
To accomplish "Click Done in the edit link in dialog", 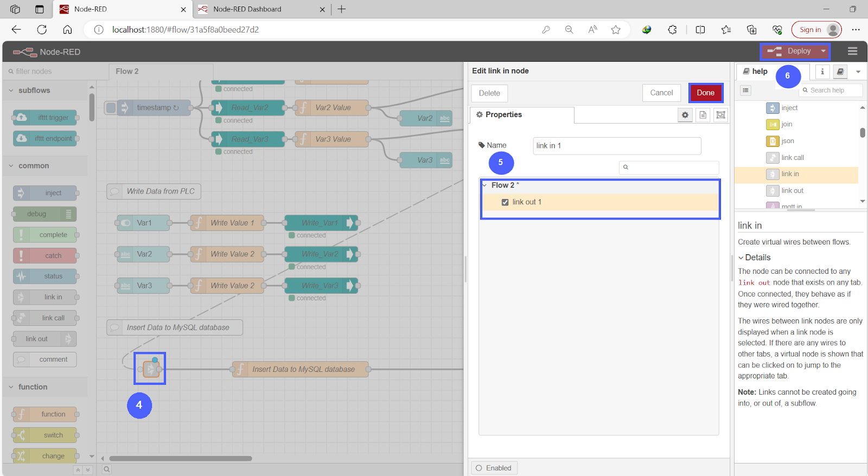I will click(x=706, y=93).
